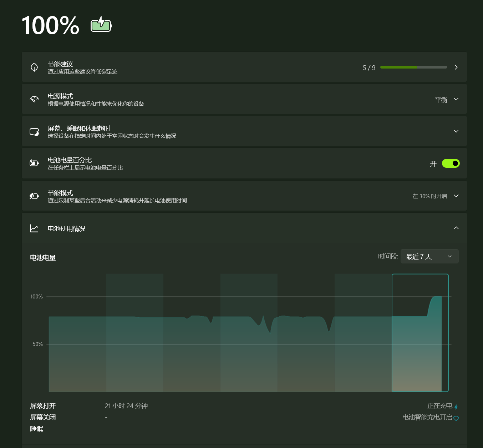Select the highlighted latest day in chart
Screen dimensions: 483x448
tap(420, 333)
